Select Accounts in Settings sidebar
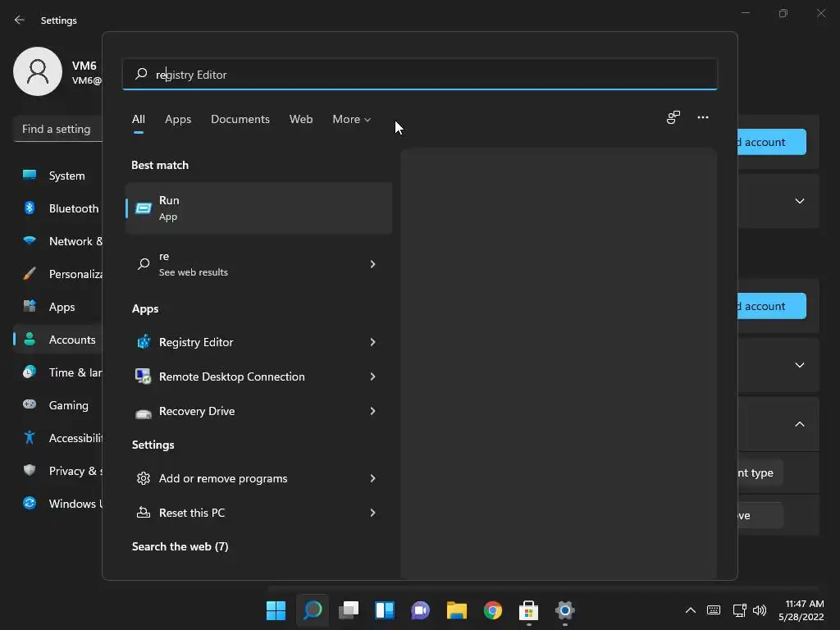 pos(58,340)
